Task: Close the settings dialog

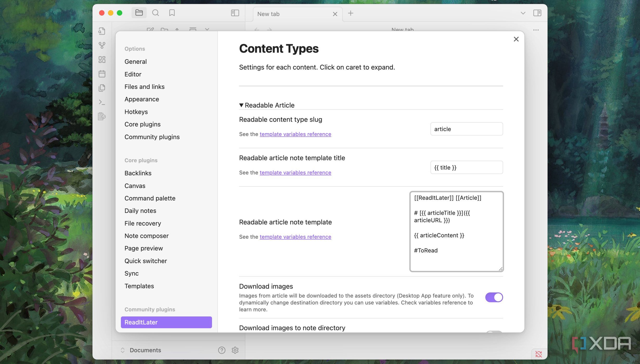Action: point(516,39)
